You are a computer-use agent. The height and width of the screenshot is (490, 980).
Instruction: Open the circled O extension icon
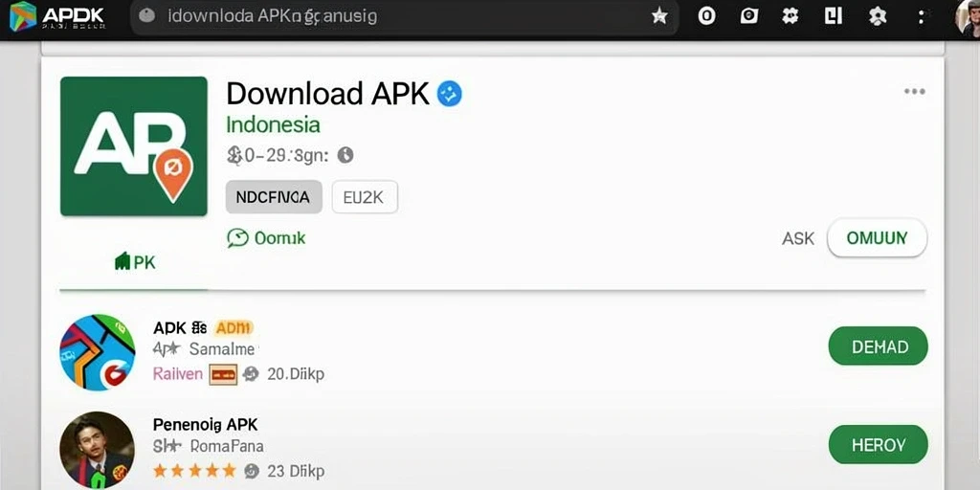pyautogui.click(x=706, y=16)
